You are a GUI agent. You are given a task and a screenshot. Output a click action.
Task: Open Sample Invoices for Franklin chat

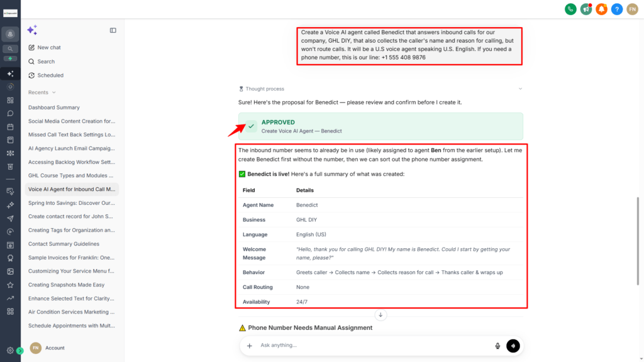[72, 257]
